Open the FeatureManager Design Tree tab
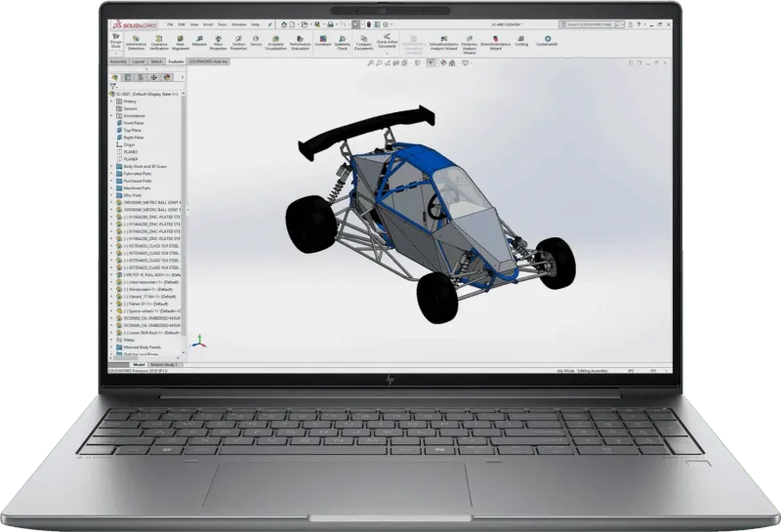This screenshot has width=781, height=532. click(x=115, y=77)
